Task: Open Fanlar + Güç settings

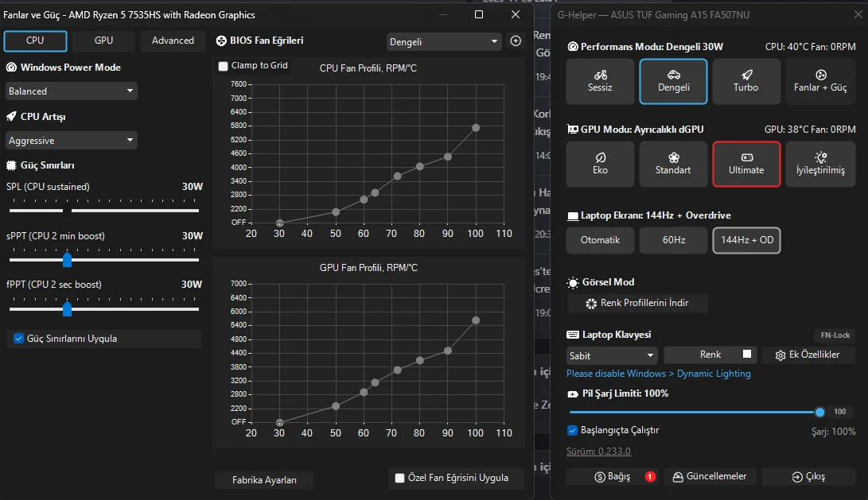Action: point(819,81)
